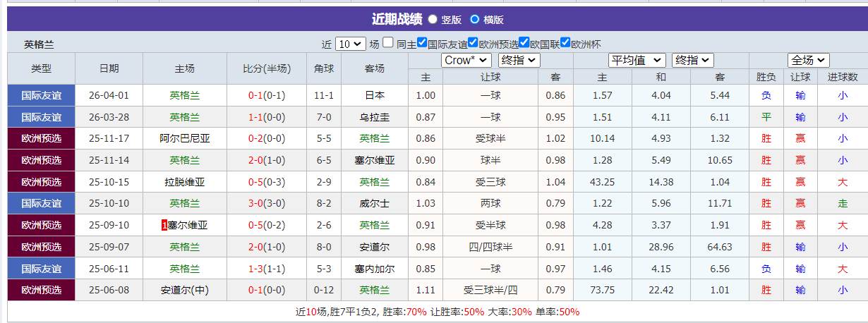The height and width of the screenshot is (323, 868).
Task: Click 塞尔维亚 home team in 25-09-10 row
Action: [188, 226]
